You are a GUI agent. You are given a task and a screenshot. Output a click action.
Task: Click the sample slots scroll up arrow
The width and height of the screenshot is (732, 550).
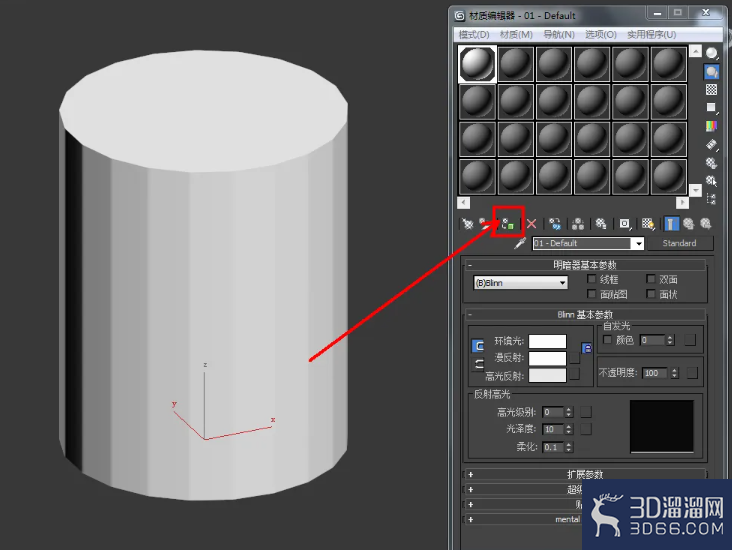pyautogui.click(x=695, y=51)
